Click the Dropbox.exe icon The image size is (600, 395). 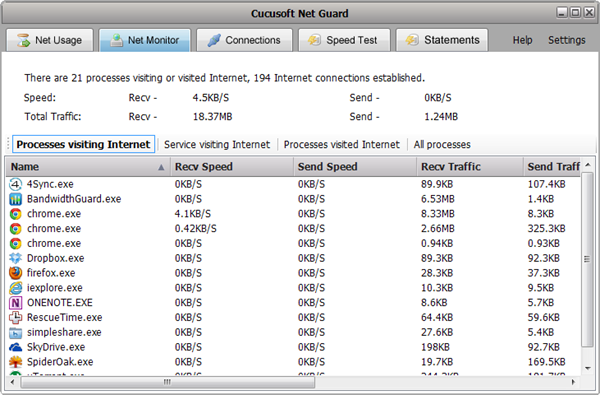[15, 258]
